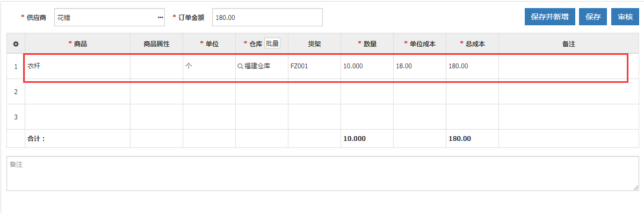Viewport: 644px width, 213px height.
Task: Open supplier picker ellipsis icon
Action: [160, 17]
